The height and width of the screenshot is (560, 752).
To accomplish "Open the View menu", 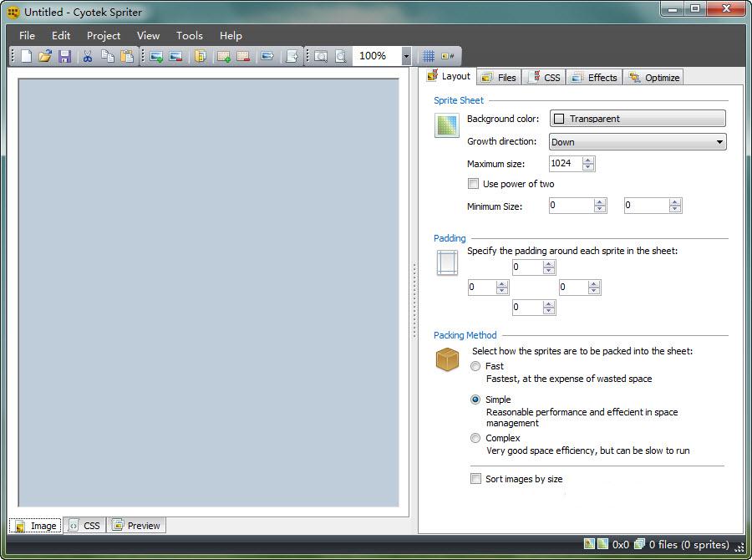I will click(148, 35).
